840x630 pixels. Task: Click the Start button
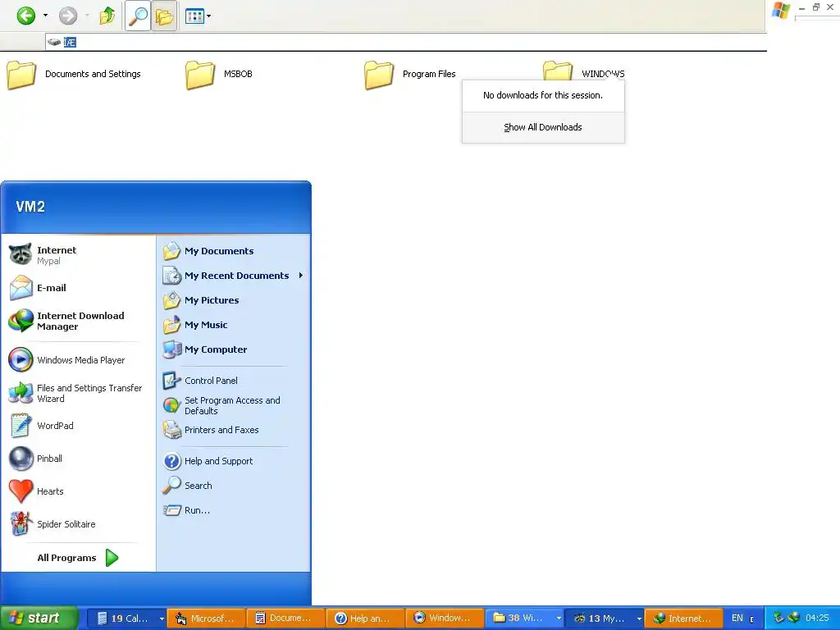pyautogui.click(x=38, y=619)
